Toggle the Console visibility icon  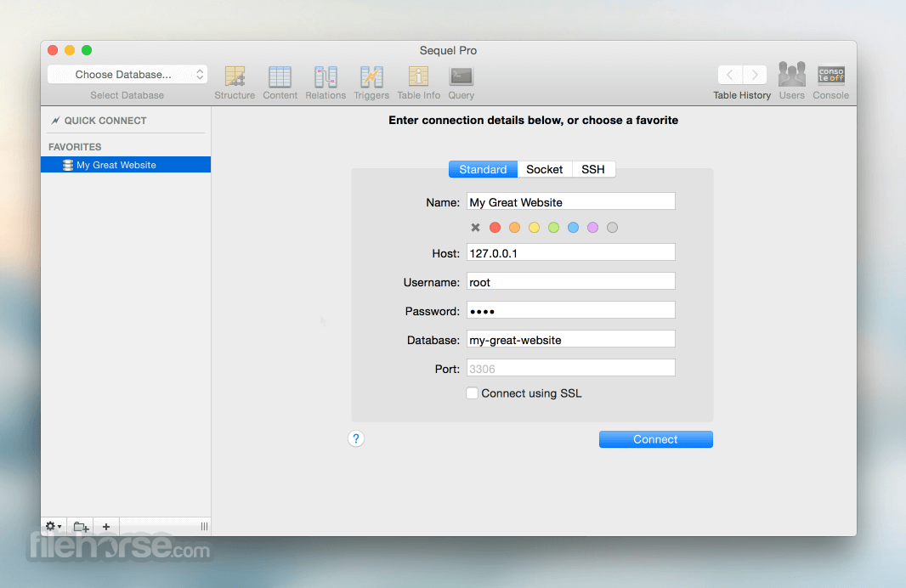[x=830, y=76]
